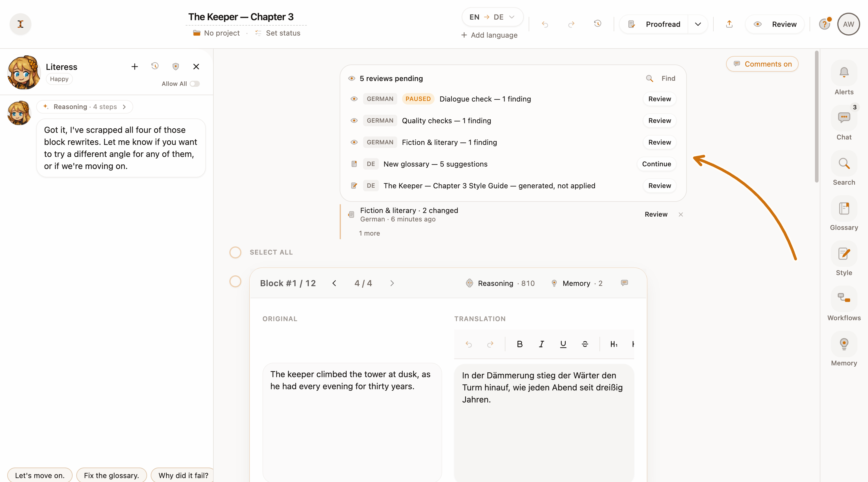
Task: Toggle eye icon on Quality checks row
Action: pos(354,120)
